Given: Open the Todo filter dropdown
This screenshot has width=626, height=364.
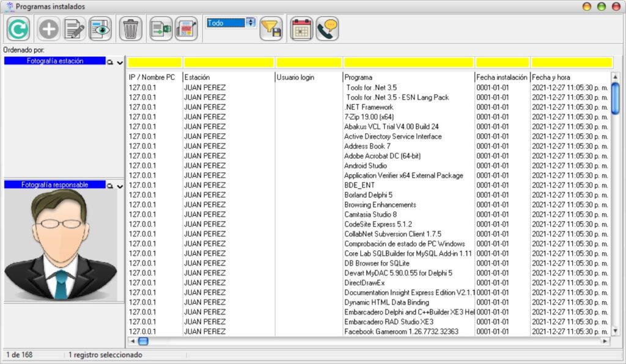Looking at the screenshot, I should click(x=251, y=23).
